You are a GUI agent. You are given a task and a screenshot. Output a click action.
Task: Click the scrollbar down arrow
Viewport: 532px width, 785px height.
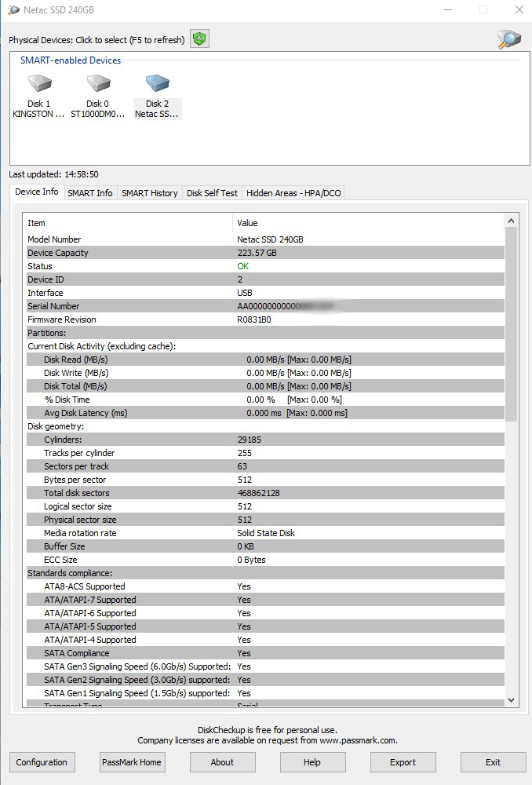511,700
